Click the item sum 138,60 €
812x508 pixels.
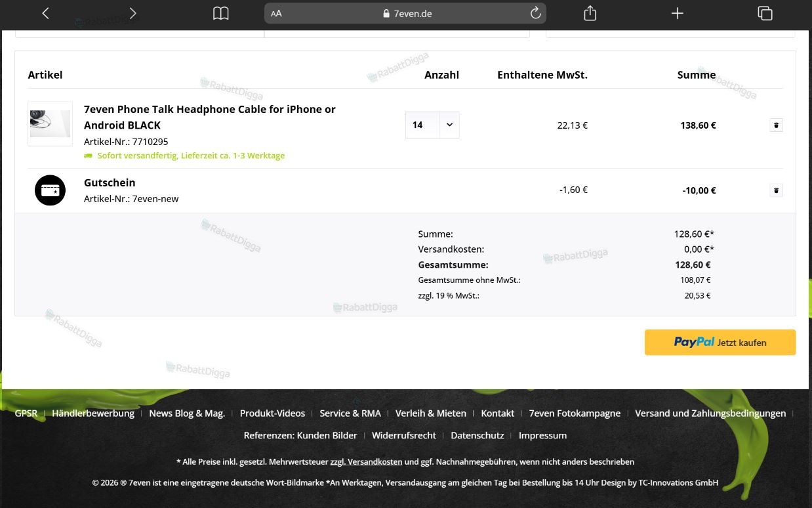coord(698,125)
